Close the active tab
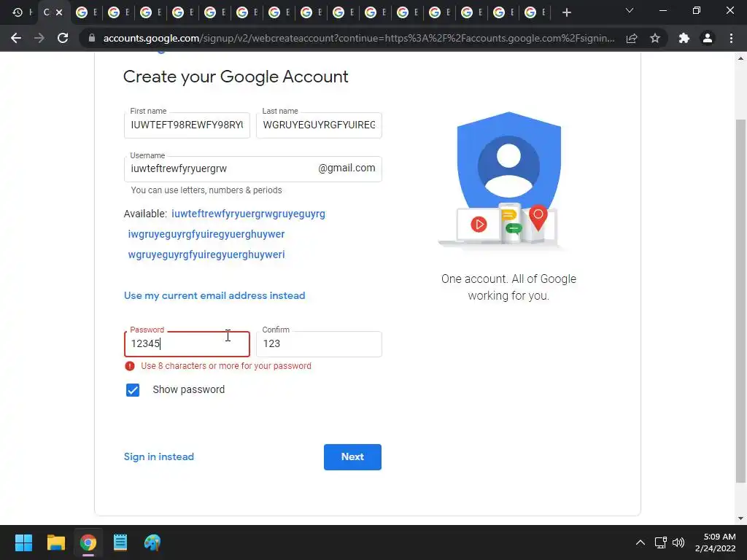The width and height of the screenshot is (747, 560). pos(59,12)
